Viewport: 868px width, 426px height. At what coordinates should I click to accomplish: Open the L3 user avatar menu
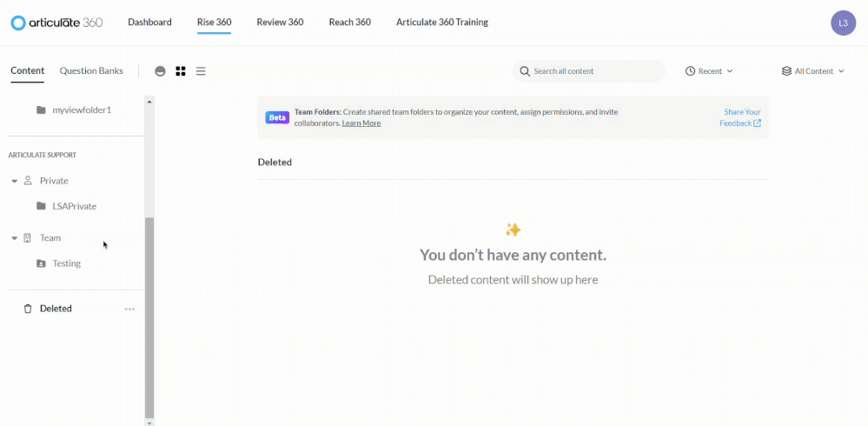pyautogui.click(x=843, y=23)
